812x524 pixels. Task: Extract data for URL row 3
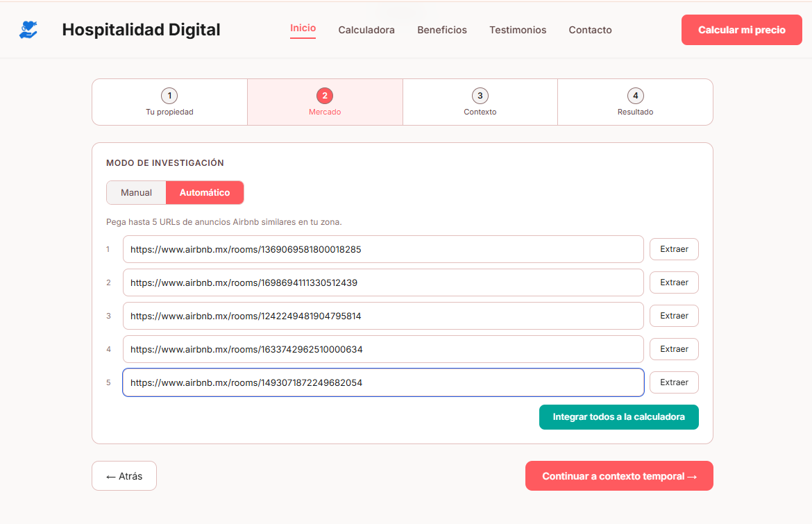674,316
